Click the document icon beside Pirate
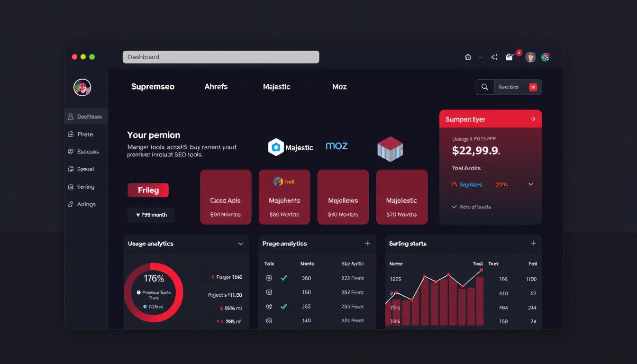Viewport: 637px width, 364px height. pos(71,134)
